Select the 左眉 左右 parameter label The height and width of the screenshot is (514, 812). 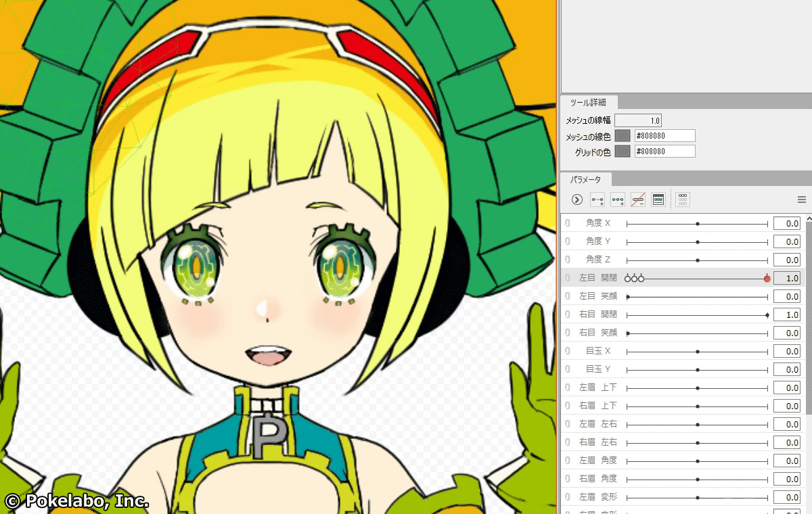pyautogui.click(x=598, y=424)
